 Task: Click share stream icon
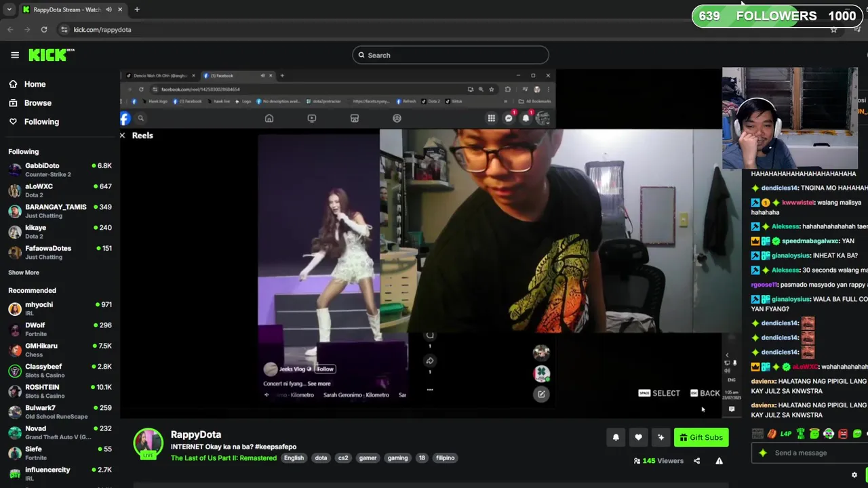[696, 461]
